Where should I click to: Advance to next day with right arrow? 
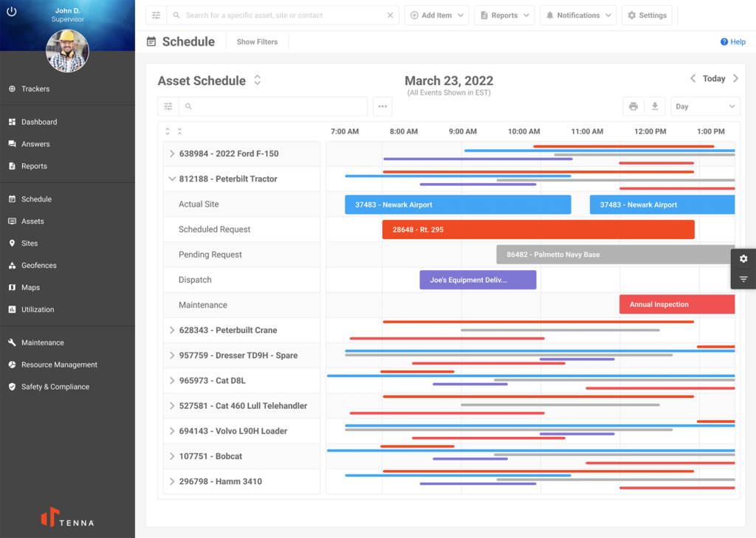click(735, 79)
